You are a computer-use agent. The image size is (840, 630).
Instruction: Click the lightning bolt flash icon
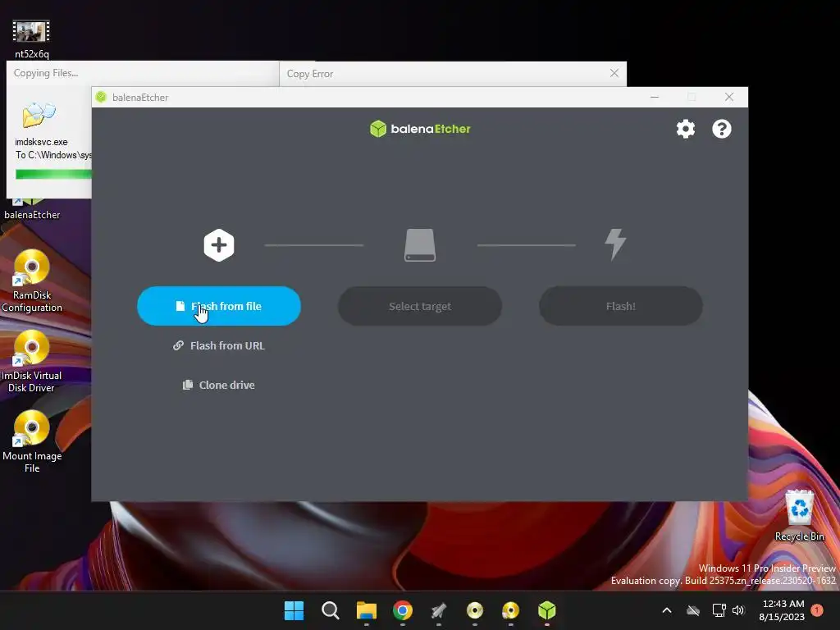[x=615, y=244]
